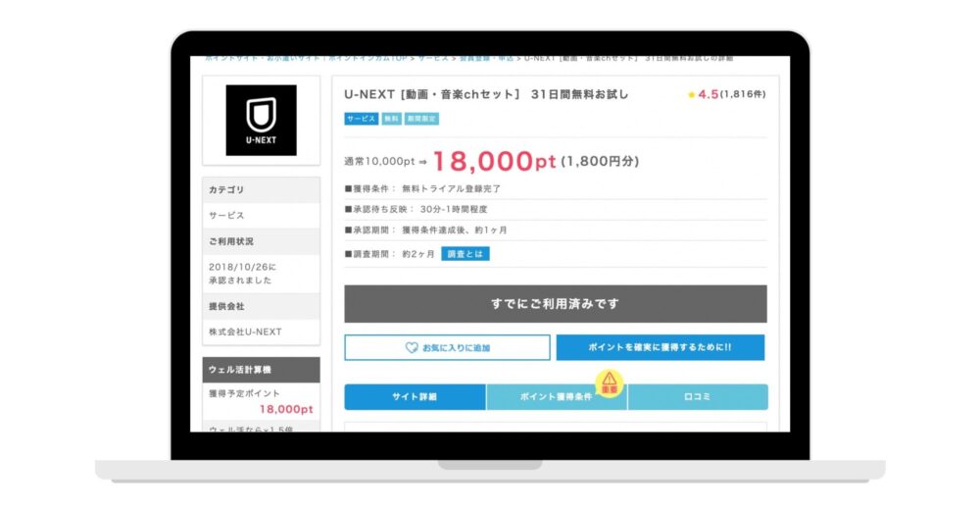Click 約2ヶ月 調査期間 value
The height and width of the screenshot is (511, 980).
418,254
